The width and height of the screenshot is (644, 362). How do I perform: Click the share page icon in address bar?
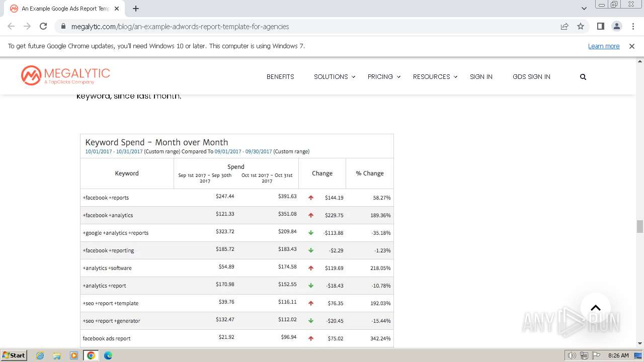pos(565,26)
